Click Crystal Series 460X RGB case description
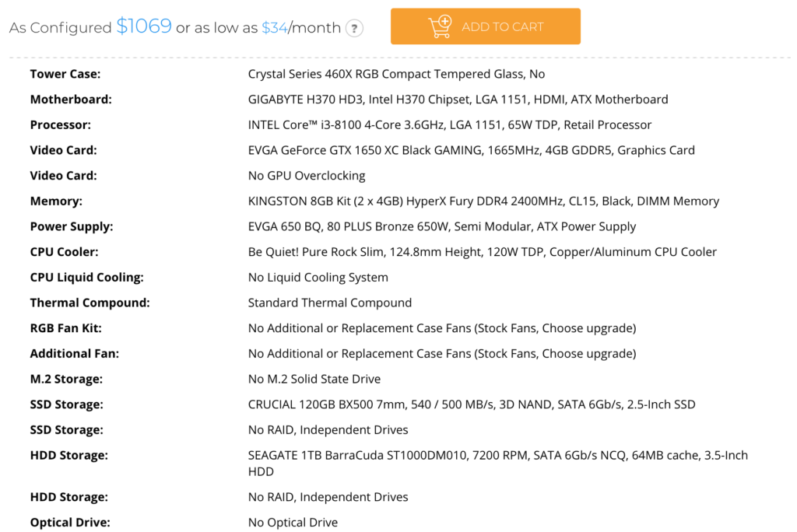The height and width of the screenshot is (532, 797). (x=396, y=74)
